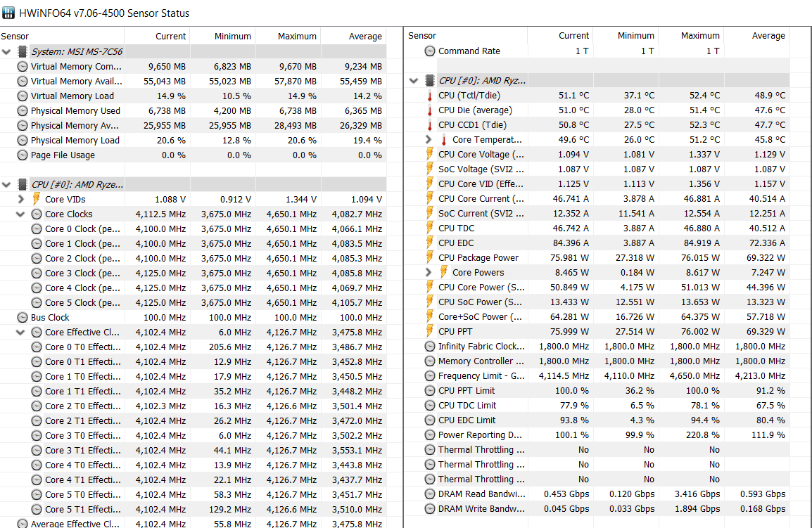This screenshot has height=528, width=812.
Task: Click the clock icon beside Virtual Memory Load
Action: (x=23, y=96)
